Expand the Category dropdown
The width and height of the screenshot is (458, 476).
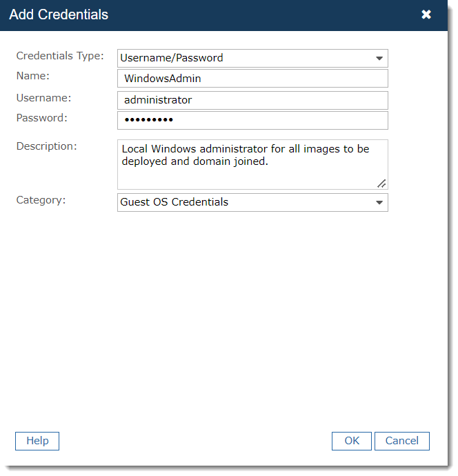pyautogui.click(x=252, y=202)
